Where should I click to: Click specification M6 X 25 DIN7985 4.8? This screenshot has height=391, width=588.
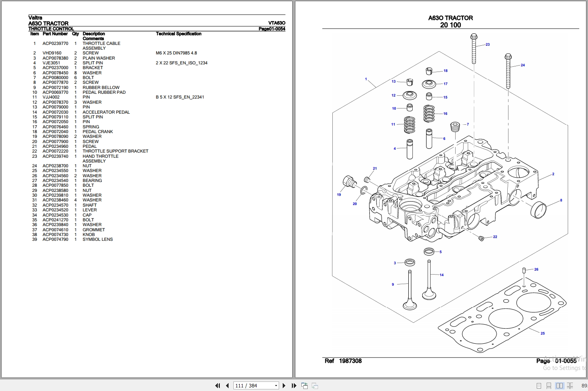tap(176, 53)
